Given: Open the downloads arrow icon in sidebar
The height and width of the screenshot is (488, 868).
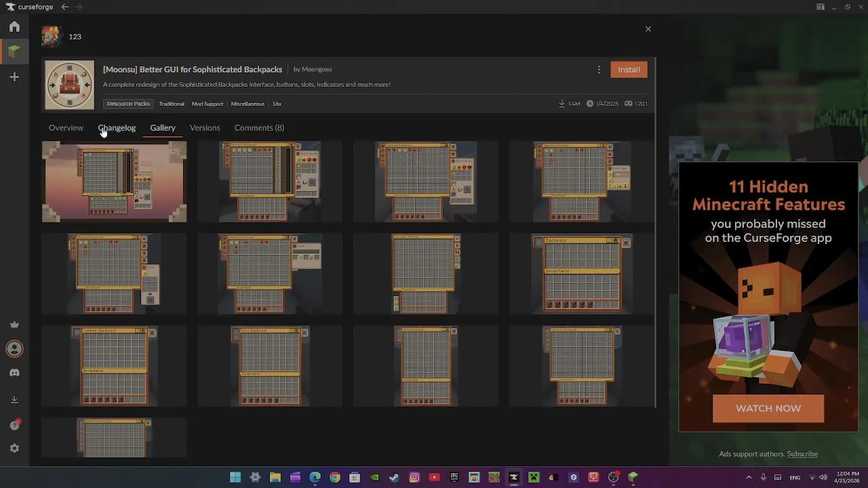Looking at the screenshot, I should (14, 400).
